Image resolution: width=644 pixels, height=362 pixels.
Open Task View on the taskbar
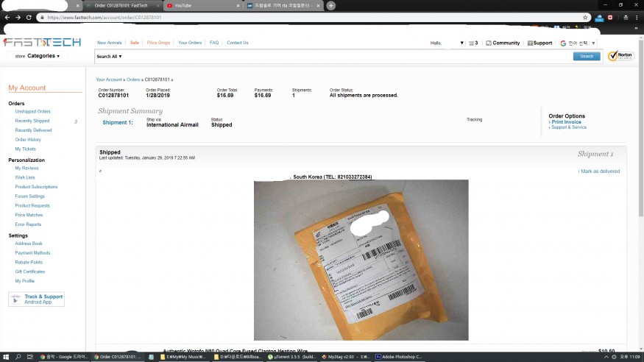[x=30, y=357]
